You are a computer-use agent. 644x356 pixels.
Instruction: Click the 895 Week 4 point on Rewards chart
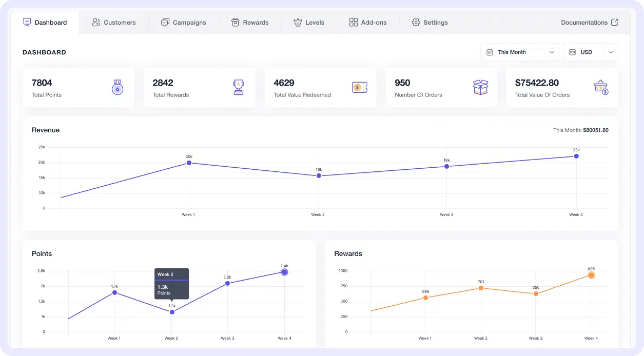(591, 275)
